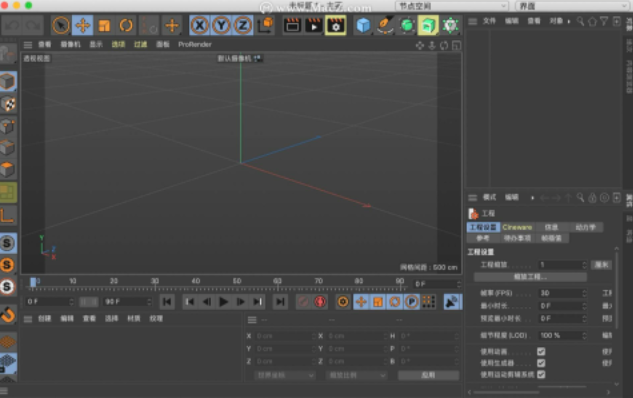Click the redo arrow button
This screenshot has height=398, width=633.
[33, 25]
